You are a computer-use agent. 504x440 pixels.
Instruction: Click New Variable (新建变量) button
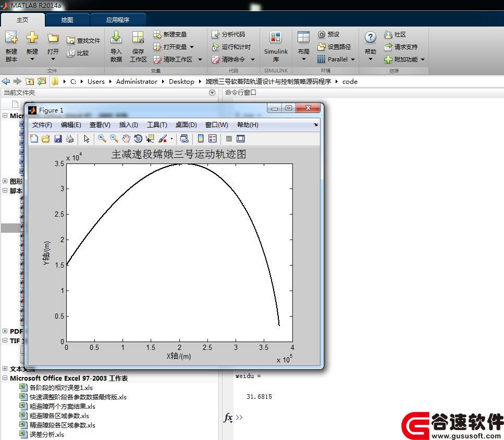[x=170, y=34]
